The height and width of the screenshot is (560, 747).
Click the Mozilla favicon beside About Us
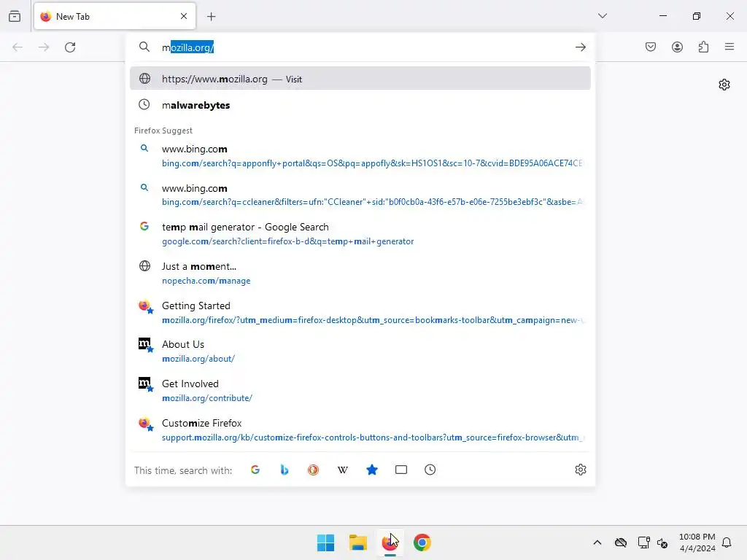(145, 344)
